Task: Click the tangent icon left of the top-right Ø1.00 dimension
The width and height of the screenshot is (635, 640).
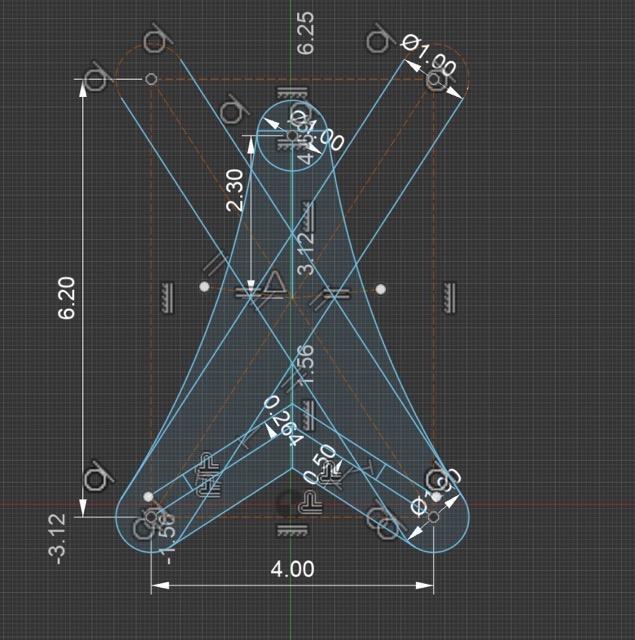Action: (381, 38)
